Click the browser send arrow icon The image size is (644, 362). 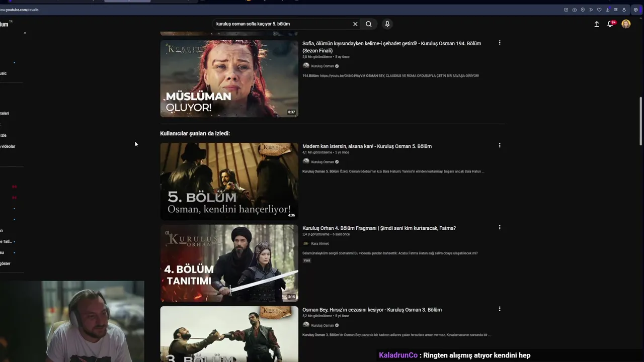click(591, 10)
